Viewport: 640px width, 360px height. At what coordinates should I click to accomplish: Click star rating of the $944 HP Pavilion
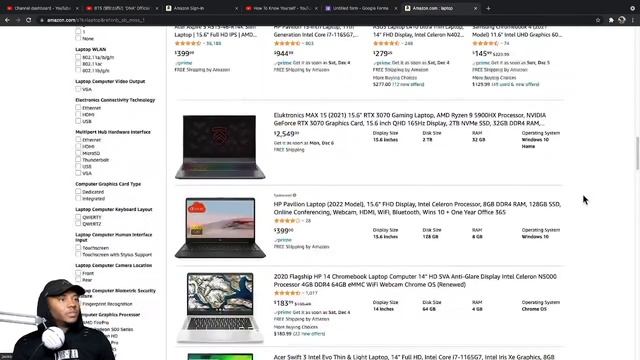pos(287,43)
